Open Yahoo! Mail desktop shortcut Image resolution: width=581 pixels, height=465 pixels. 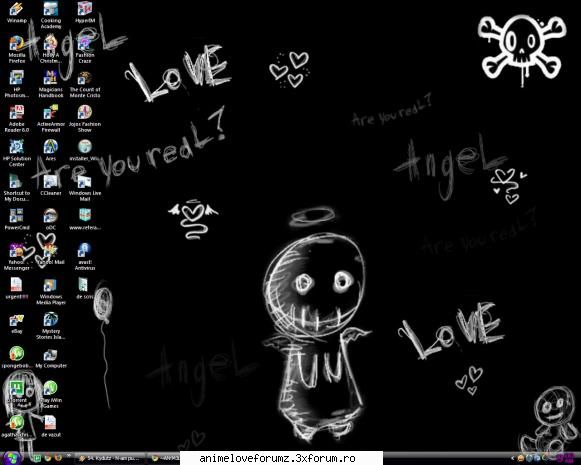pyautogui.click(x=51, y=254)
